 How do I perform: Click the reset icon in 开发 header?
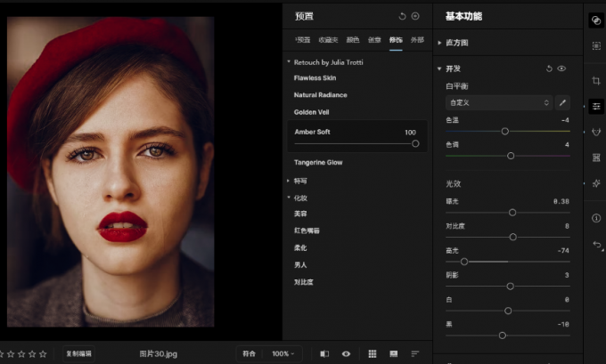[549, 69]
